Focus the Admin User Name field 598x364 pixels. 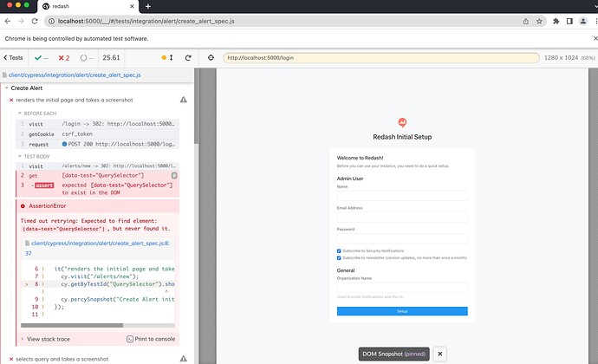(x=402, y=196)
